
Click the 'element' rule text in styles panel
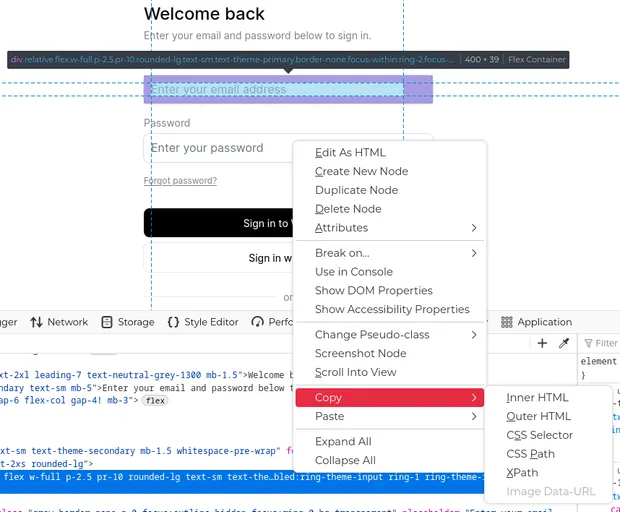(598, 361)
